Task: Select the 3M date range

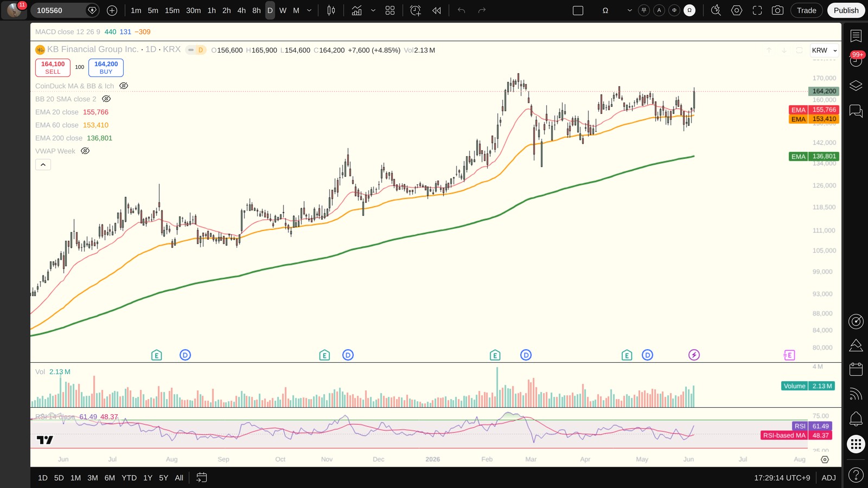Action: 93,478
